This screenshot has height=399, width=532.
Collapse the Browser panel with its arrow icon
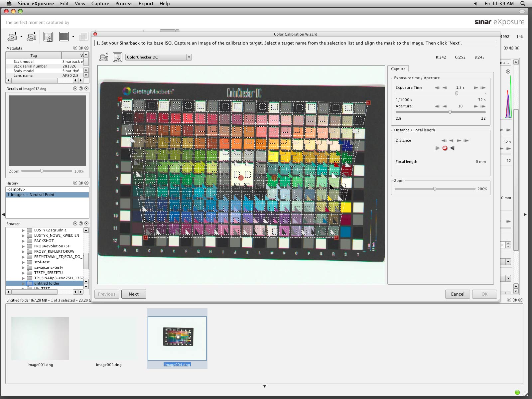75,223
